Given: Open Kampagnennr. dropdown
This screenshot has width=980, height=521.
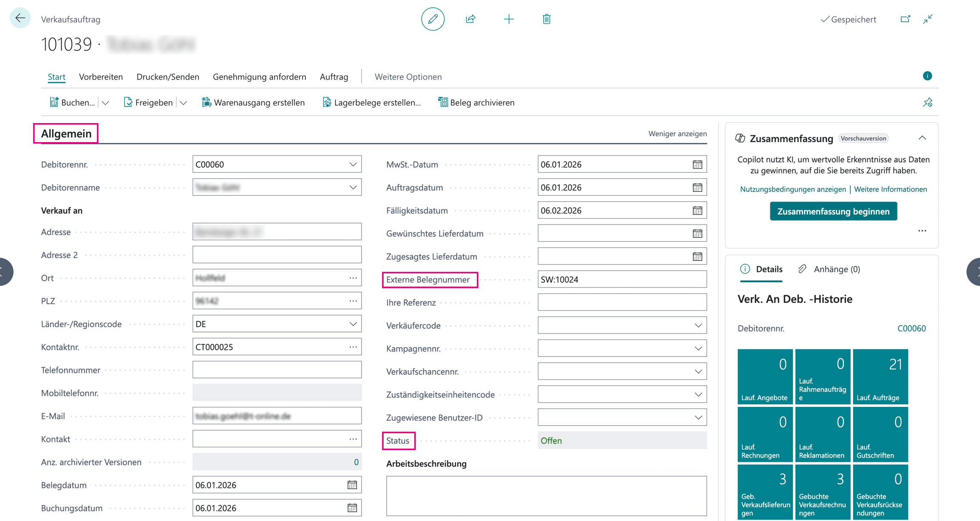Looking at the screenshot, I should click(x=698, y=349).
